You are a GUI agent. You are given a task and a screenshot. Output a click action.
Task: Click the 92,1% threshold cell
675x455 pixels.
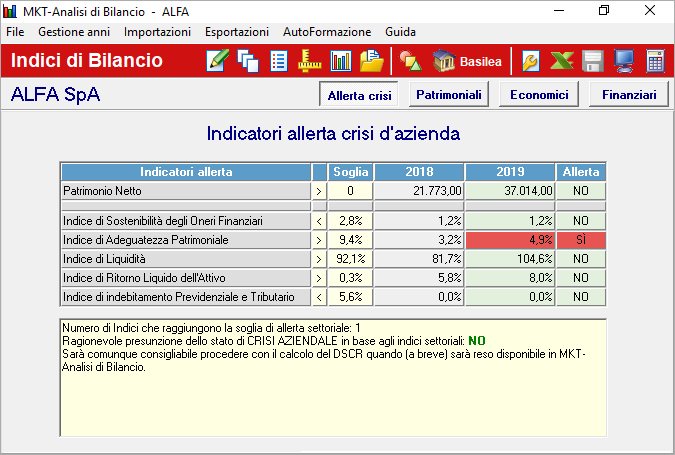pos(350,259)
